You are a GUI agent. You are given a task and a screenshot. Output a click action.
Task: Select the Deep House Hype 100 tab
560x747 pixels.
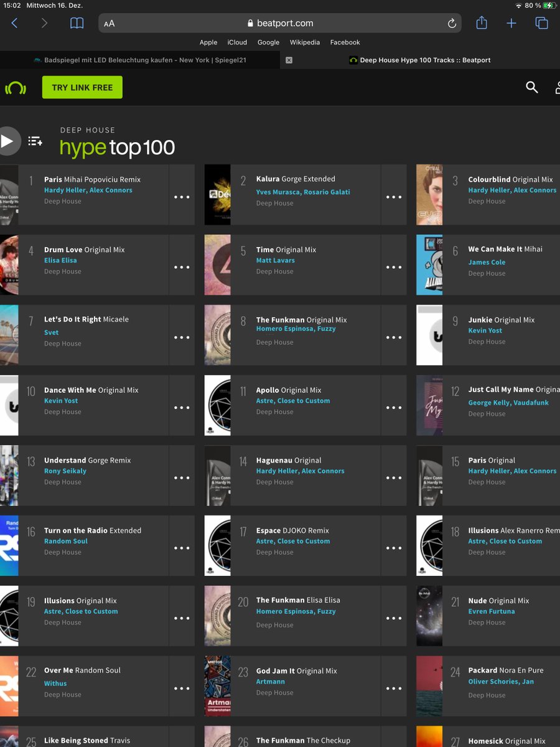(420, 60)
